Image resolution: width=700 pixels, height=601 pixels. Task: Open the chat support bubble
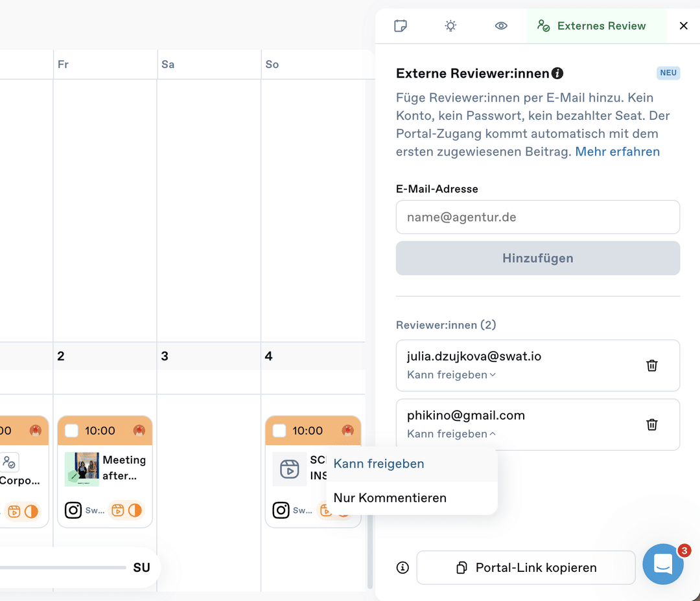click(663, 564)
